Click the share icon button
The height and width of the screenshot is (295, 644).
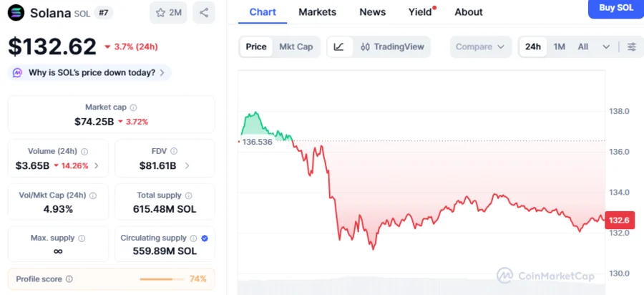204,12
